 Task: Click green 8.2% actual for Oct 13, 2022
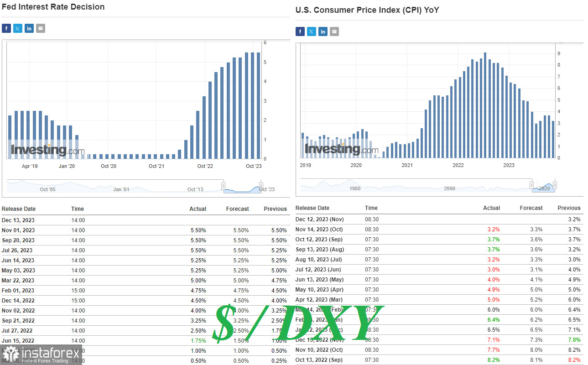click(494, 360)
